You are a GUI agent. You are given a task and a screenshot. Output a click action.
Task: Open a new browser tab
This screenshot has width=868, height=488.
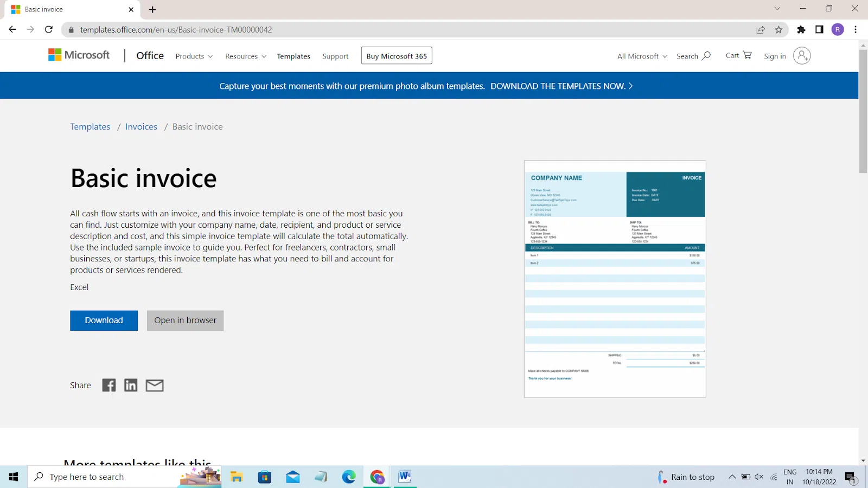tap(152, 9)
